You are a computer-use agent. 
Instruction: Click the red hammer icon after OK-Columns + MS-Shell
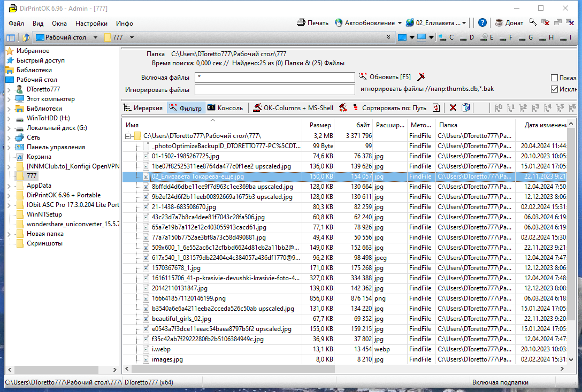pos(343,107)
